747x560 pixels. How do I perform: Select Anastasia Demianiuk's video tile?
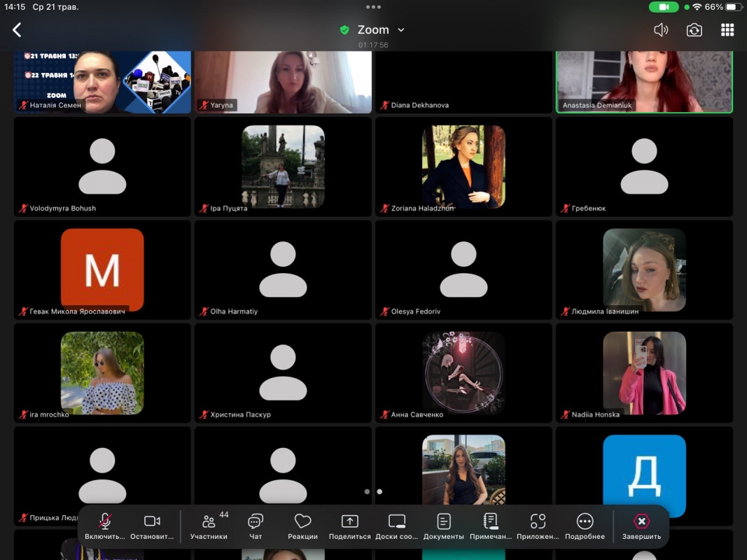[644, 81]
